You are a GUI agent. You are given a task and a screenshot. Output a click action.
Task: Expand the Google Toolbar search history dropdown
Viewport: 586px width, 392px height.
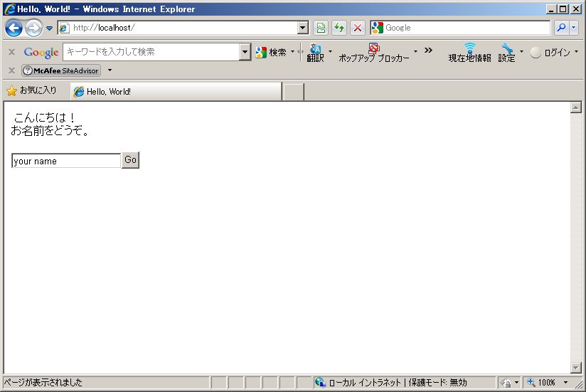pos(245,52)
